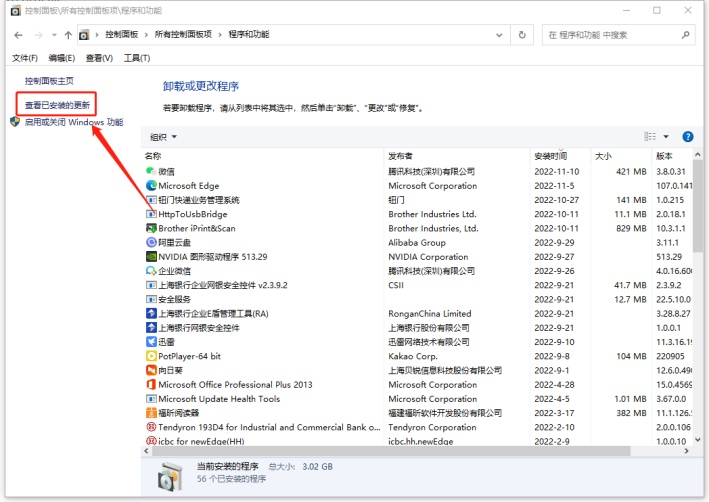This screenshot has width=709, height=502.
Task: Click Kakao Corp. publisher cell
Action: click(x=413, y=356)
